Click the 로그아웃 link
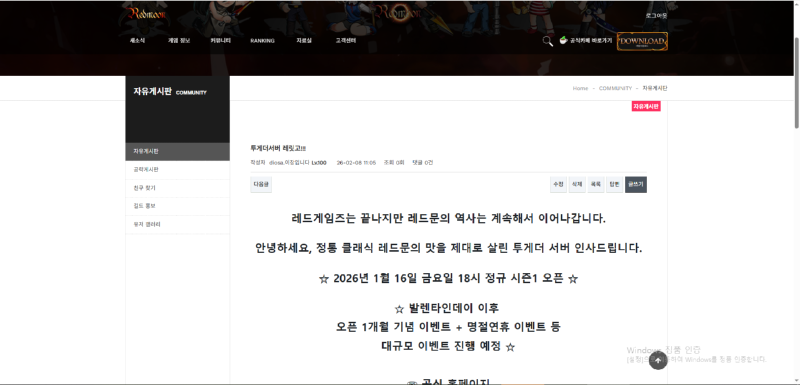Screen dimensions: 800x385 pos(656,16)
